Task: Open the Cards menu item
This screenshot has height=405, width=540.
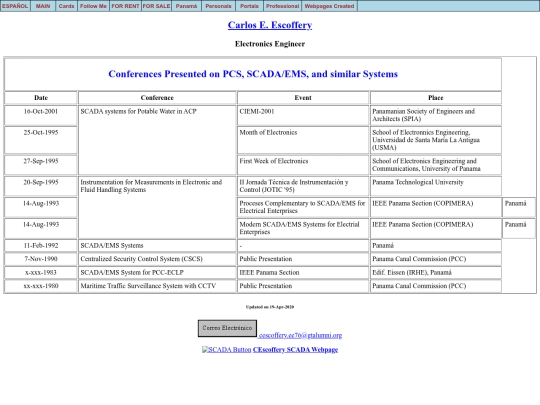Action: point(66,6)
